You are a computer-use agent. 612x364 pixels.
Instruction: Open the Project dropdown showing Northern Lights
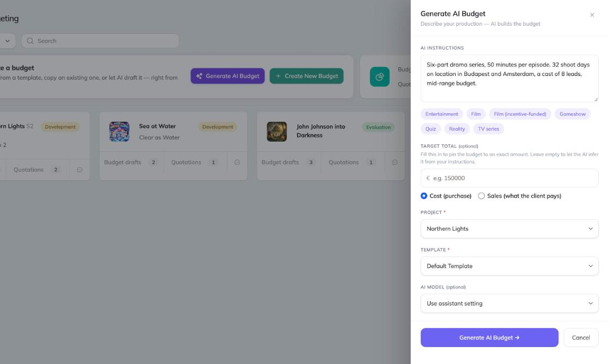(x=509, y=228)
